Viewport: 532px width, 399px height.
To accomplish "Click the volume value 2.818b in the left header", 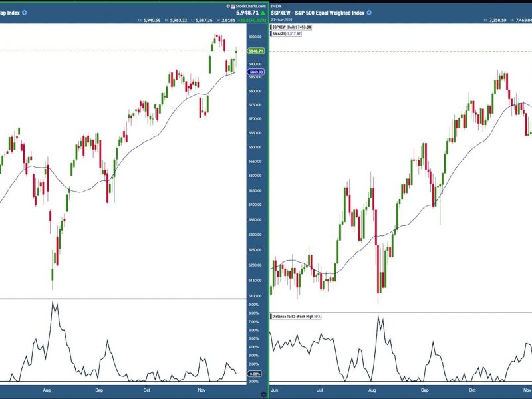I will 228,21.
